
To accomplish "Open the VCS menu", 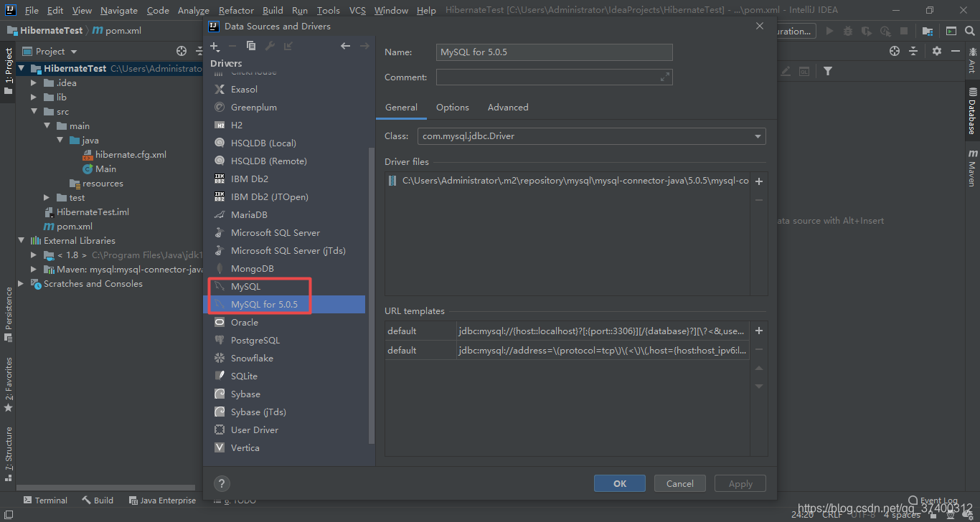I will [x=357, y=11].
